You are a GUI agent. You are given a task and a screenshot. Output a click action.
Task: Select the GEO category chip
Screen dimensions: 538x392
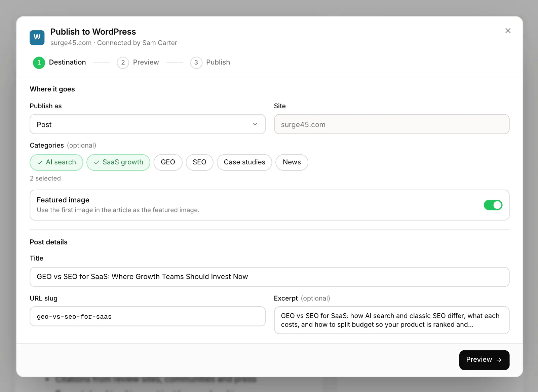coord(168,162)
